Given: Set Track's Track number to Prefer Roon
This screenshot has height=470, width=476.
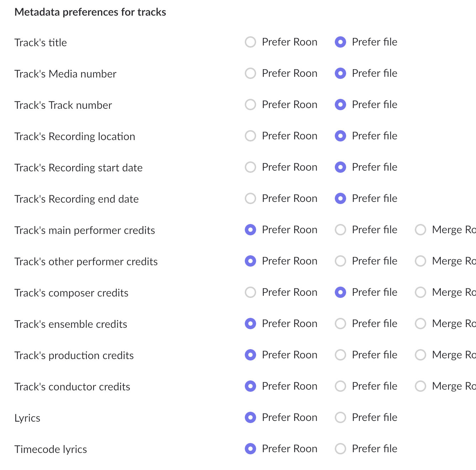Looking at the screenshot, I should 250,105.
